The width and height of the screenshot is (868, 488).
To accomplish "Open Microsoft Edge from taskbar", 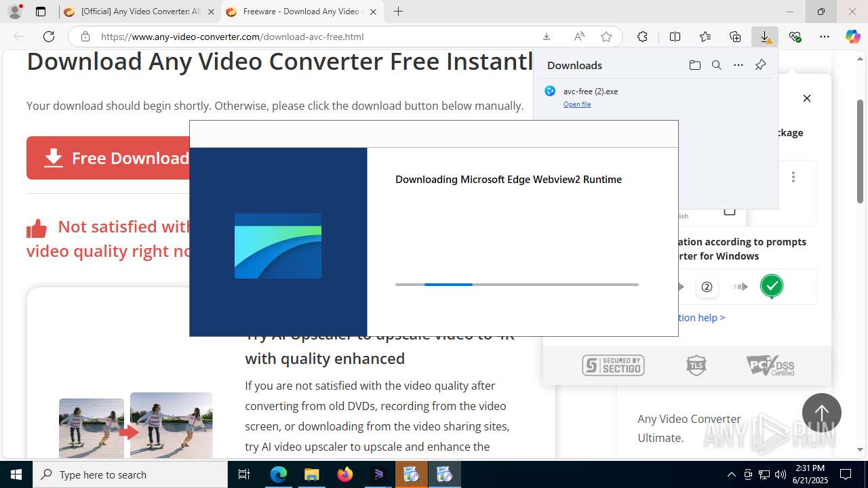I will (279, 474).
